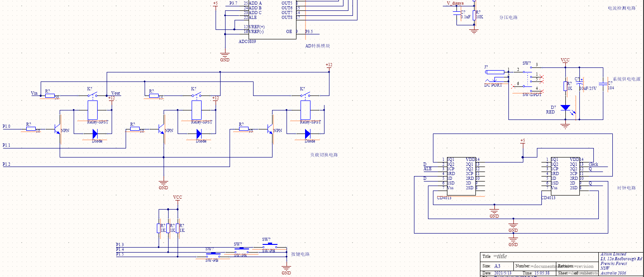
Task: Click the 15 ohm resistor symbol
Action: pos(154,96)
